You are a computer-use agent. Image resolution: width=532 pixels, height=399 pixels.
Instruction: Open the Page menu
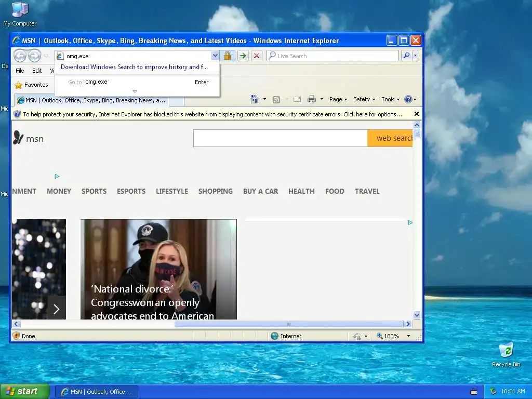coord(338,99)
